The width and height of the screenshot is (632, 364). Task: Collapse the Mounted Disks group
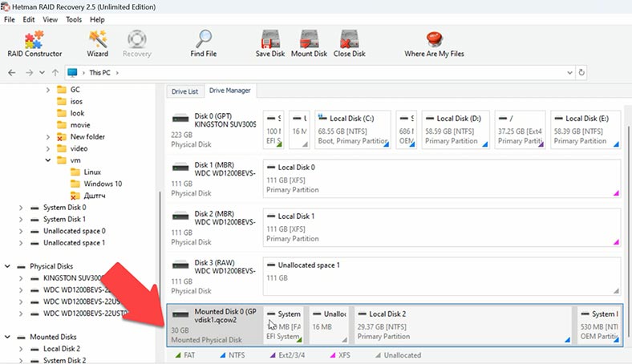pyautogui.click(x=7, y=337)
